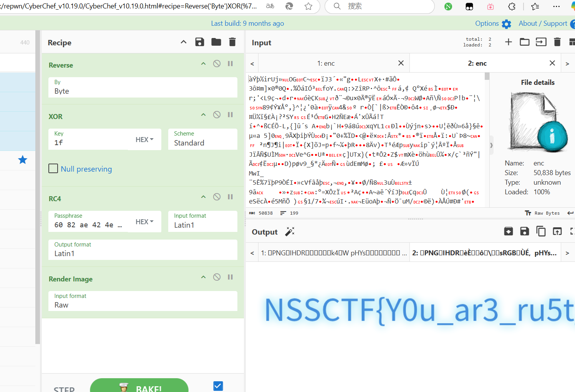Click the XOR Key input field
Image resolution: width=575 pixels, height=392 pixels.
click(x=90, y=142)
